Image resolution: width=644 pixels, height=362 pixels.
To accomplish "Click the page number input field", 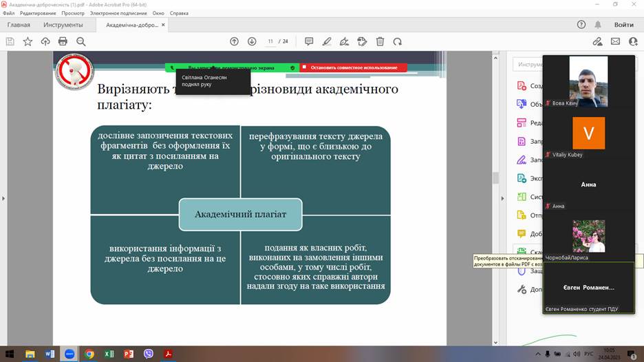I will click(270, 41).
